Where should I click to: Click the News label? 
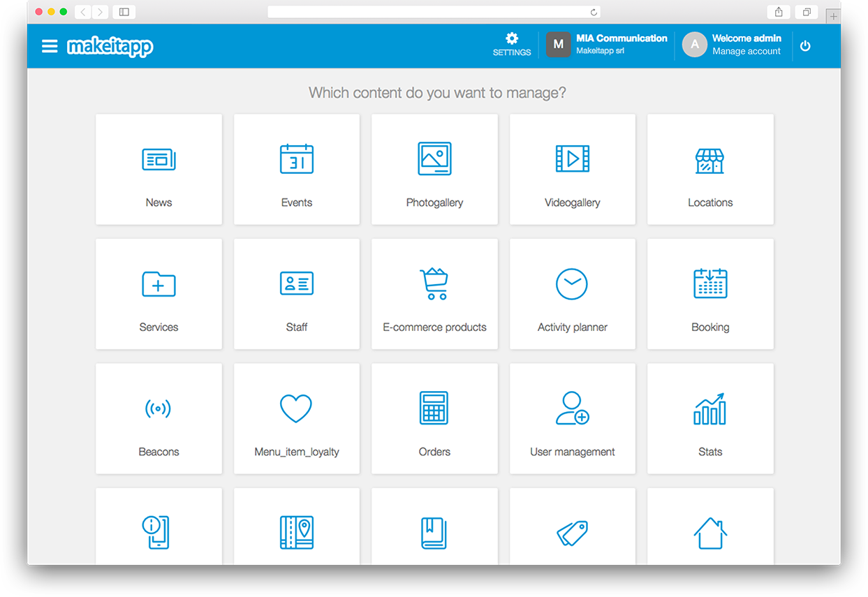point(159,202)
